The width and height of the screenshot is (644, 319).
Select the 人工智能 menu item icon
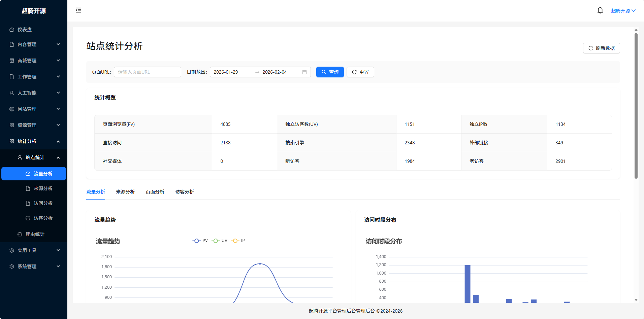(11, 93)
